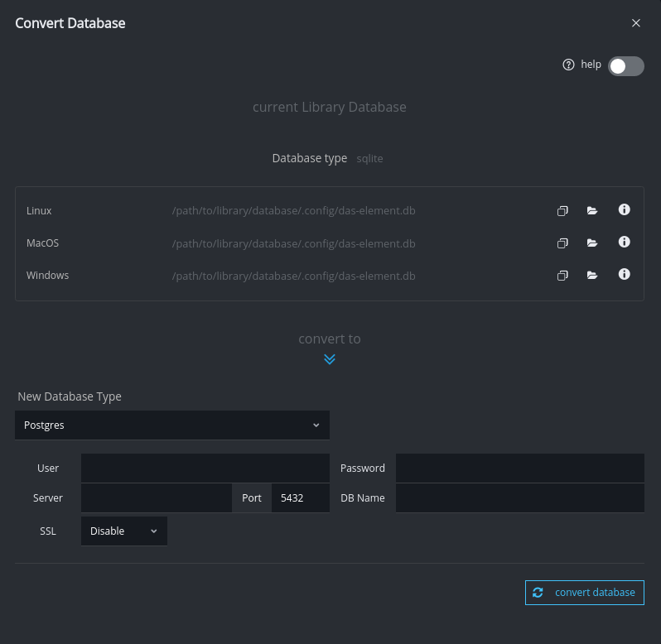Click the double chevron under convert to
The image size is (661, 644).
330,359
